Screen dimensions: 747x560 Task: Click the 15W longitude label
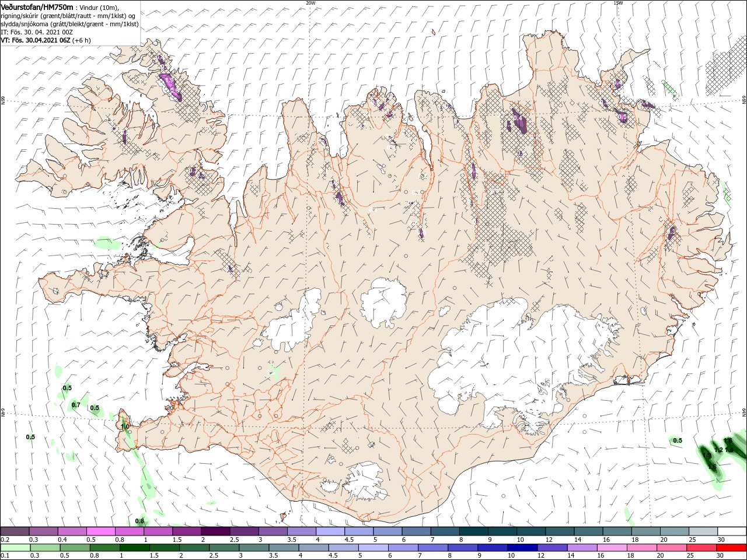coord(617,3)
